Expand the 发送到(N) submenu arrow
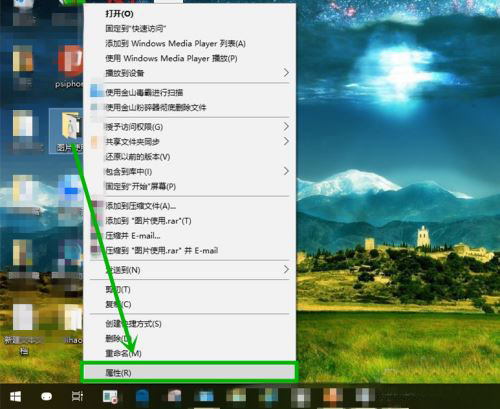 [286, 269]
